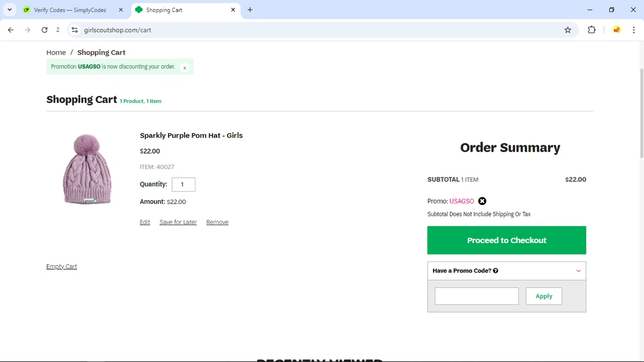Open the Sparkly Purple Pom Hat image
Viewport: 644px width, 362px height.
[87, 169]
